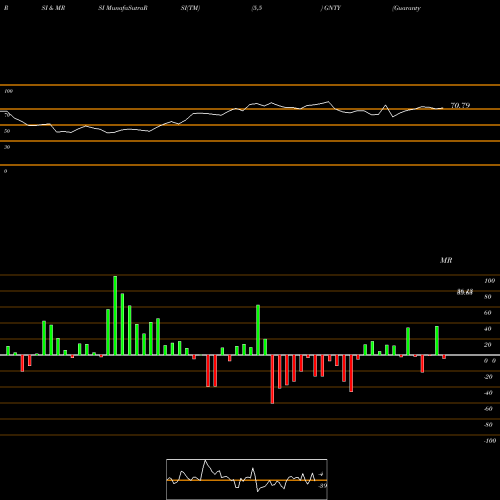500x500 pixels.
Task: Click the -39 label in the mini chart
Action: coord(323,486)
